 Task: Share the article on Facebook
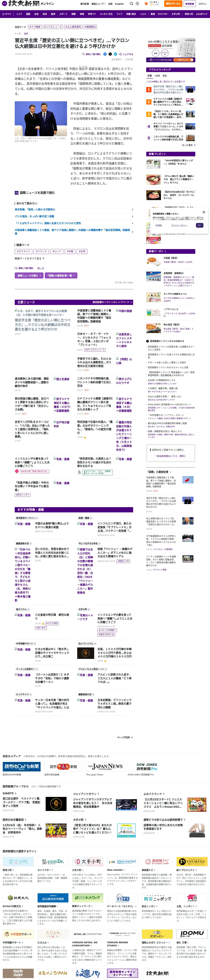[105, 54]
